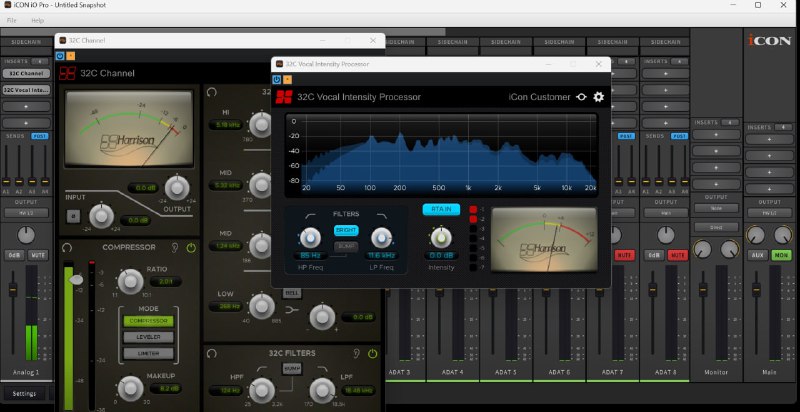
Task: Click the Analog 1 channel fader handle
Action: click(13, 290)
